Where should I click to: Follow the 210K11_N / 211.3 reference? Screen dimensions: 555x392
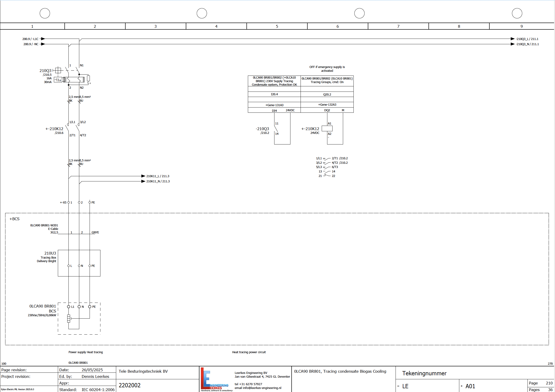(x=158, y=181)
